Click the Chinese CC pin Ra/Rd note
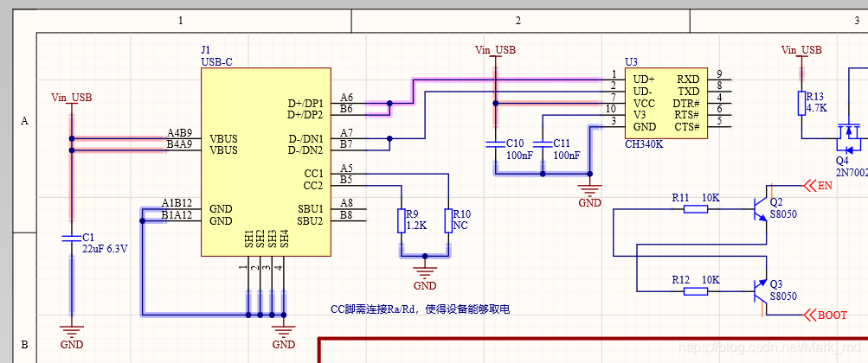This screenshot has width=868, height=363. coord(421,310)
